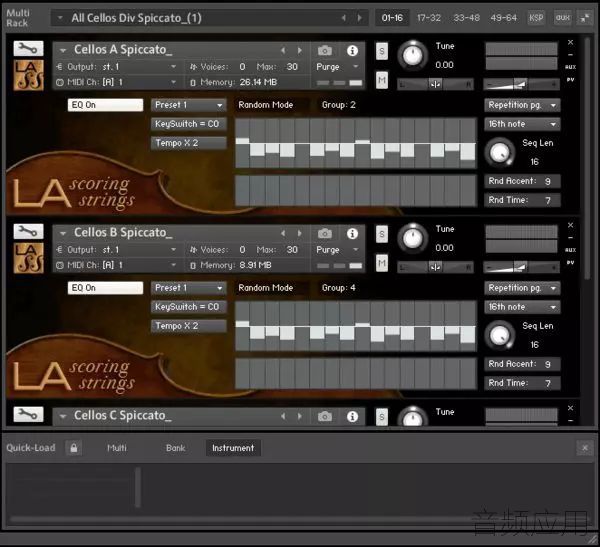The image size is (600, 547).
Task: Solo the Cellos A Spiccato instrument
Action: (382, 51)
